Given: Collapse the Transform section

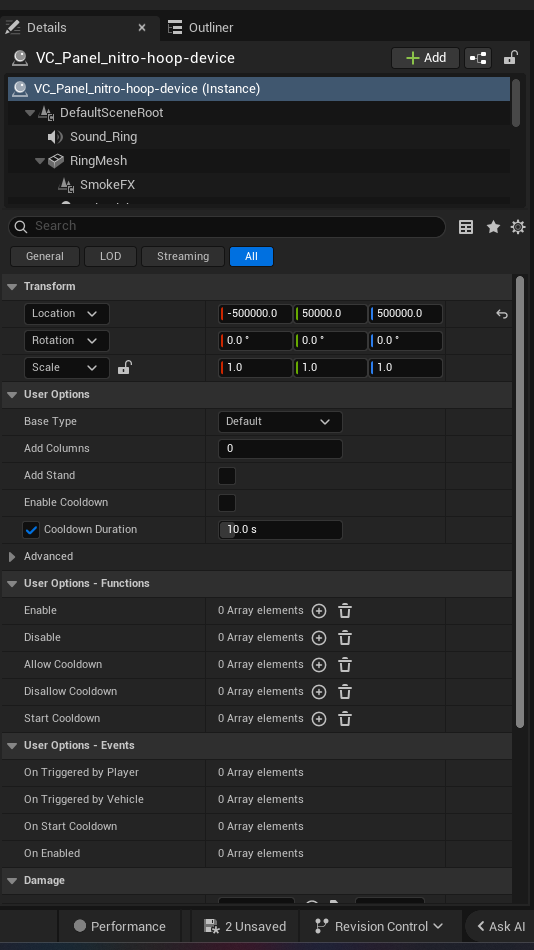Looking at the screenshot, I should pos(12,287).
